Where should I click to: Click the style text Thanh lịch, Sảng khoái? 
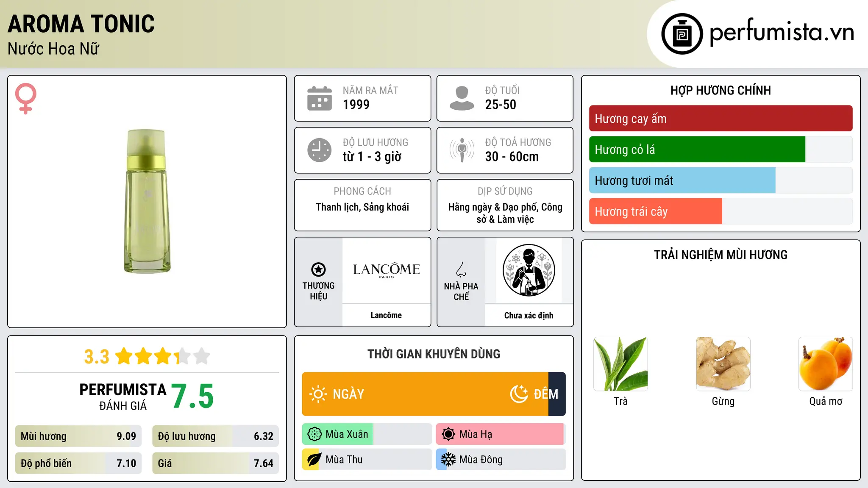click(x=362, y=207)
